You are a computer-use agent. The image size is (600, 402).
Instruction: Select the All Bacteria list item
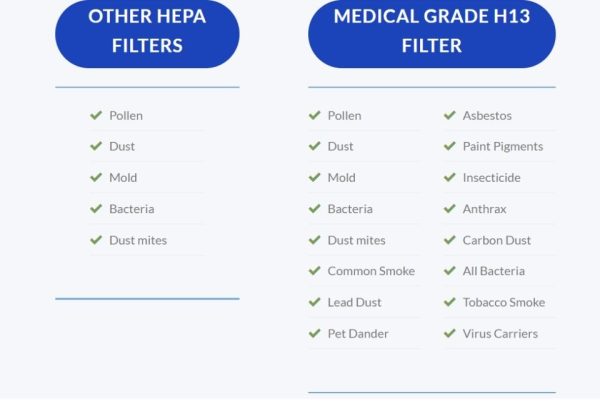[x=499, y=271]
